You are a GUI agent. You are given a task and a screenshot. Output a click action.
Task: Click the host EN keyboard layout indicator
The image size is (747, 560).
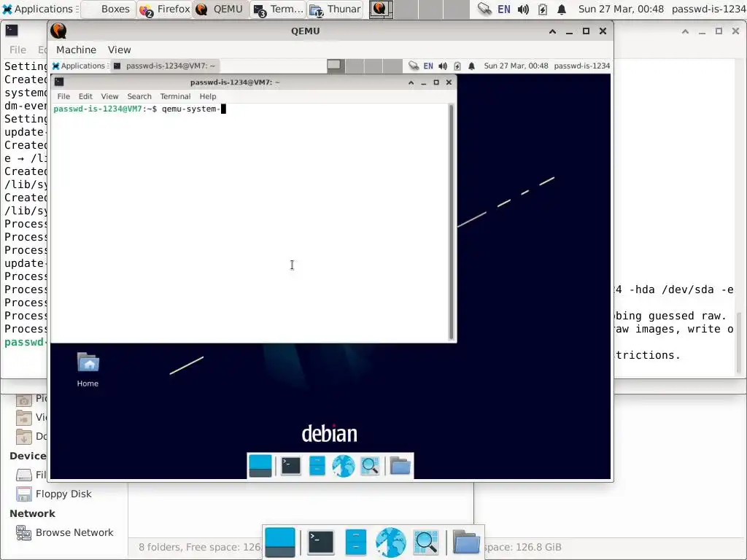click(x=504, y=9)
